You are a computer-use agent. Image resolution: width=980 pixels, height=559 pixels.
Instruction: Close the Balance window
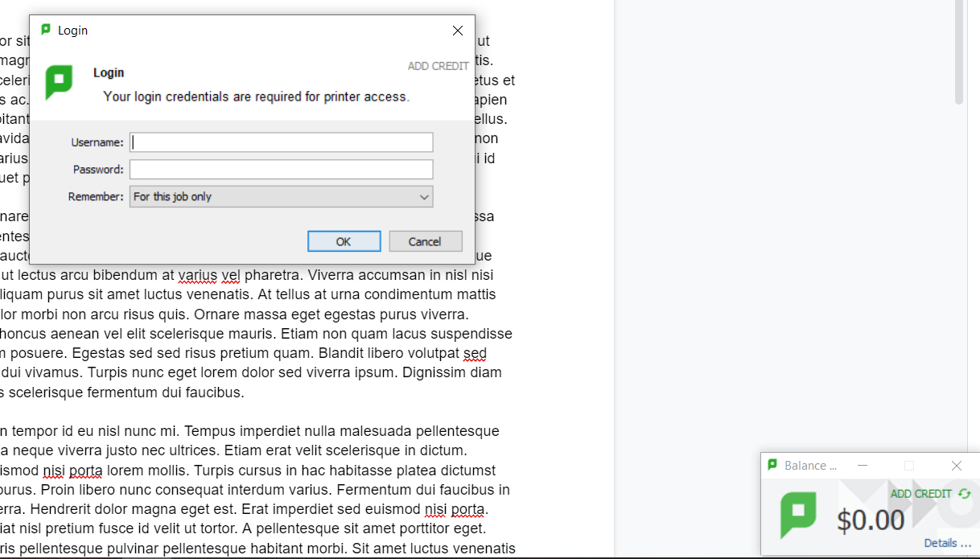click(x=956, y=466)
